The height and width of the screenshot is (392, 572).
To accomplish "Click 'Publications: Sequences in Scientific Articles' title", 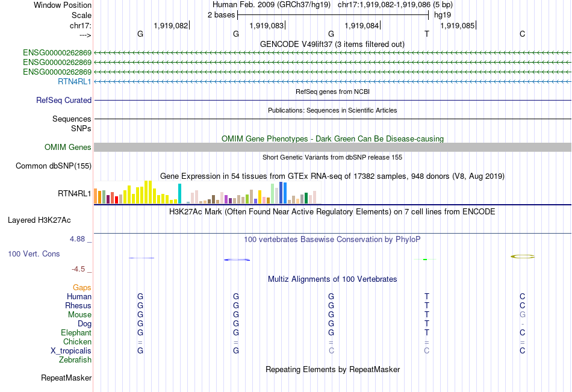I will click(x=332, y=110).
